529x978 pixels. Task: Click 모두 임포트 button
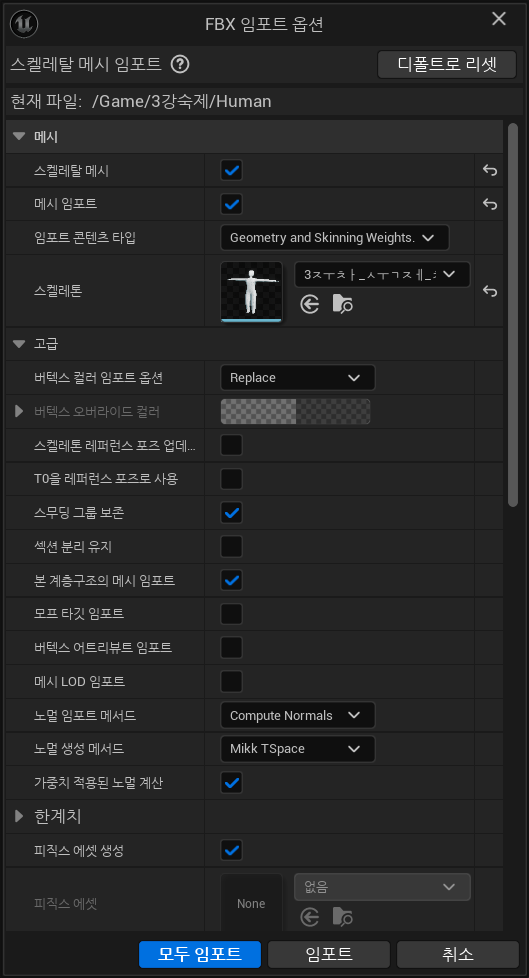pos(200,954)
